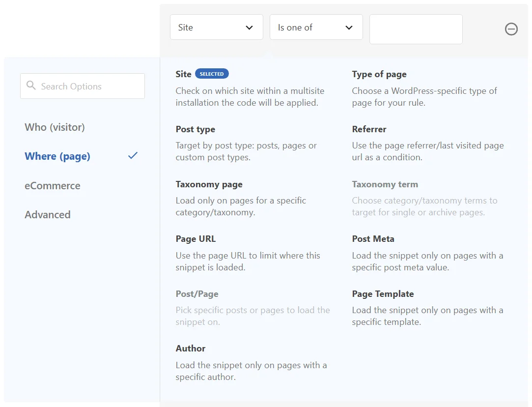Open the Site dropdown
This screenshot has height=407, width=532.
pos(217,27)
